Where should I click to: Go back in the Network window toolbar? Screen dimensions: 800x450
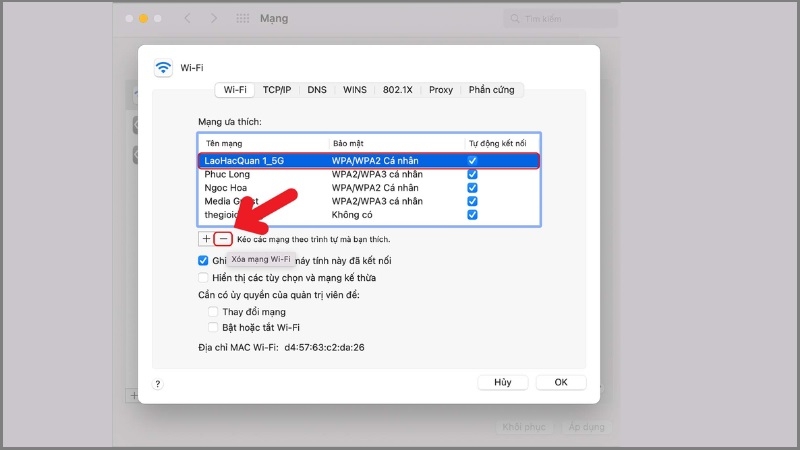pyautogui.click(x=187, y=18)
